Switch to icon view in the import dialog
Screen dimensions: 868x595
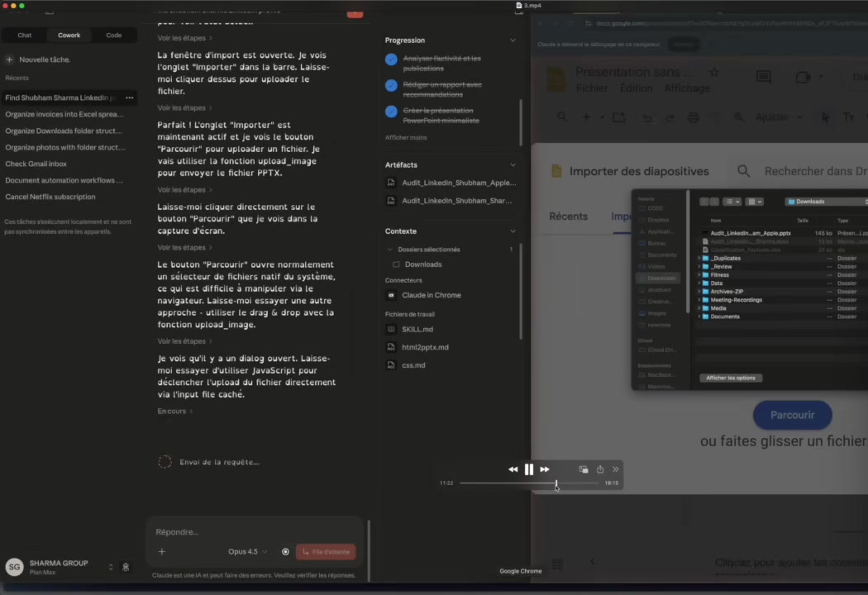point(752,201)
